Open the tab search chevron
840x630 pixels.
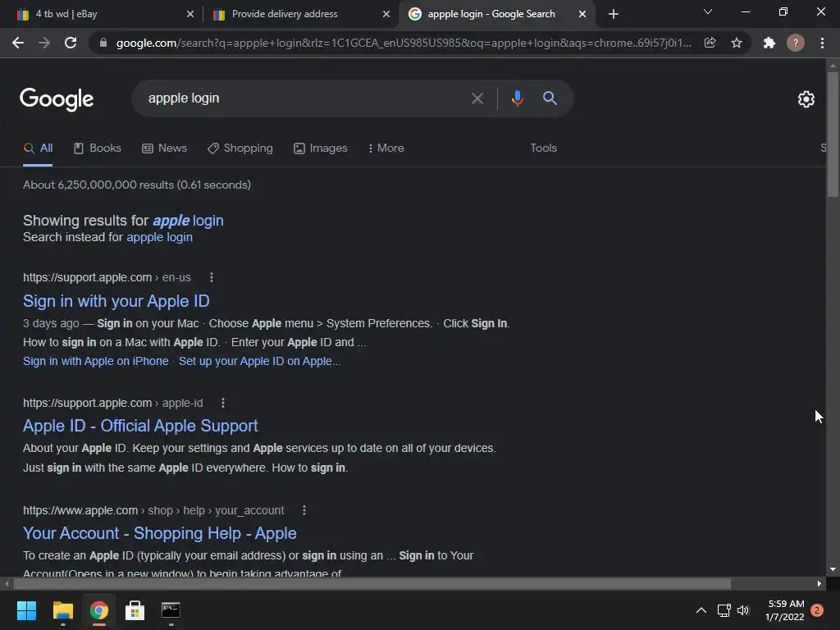point(708,11)
